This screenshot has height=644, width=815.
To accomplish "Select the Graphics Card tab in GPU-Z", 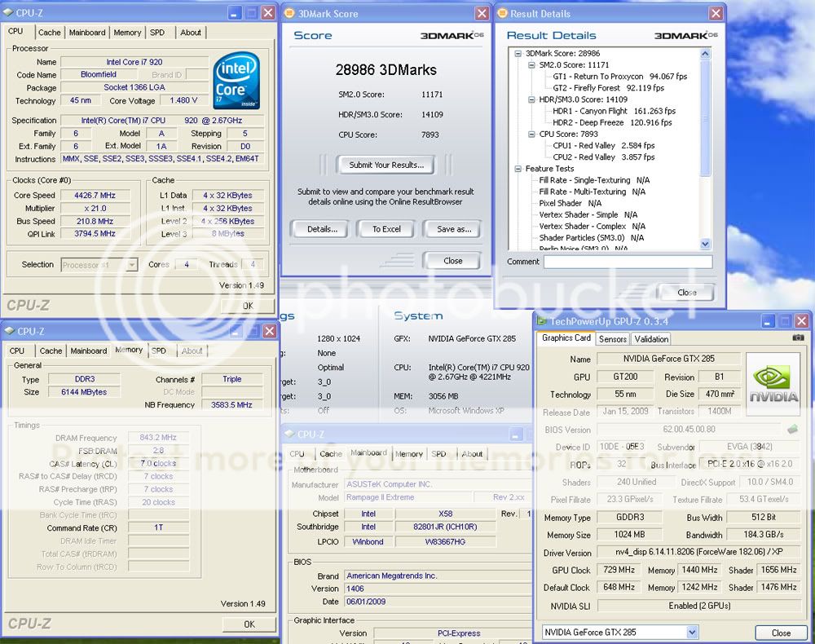I will 566,337.
